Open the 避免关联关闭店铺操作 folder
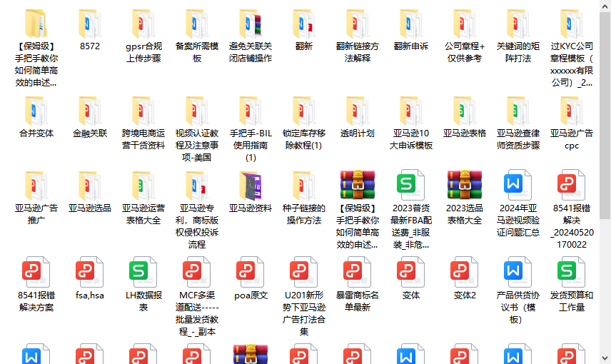 coord(250,24)
